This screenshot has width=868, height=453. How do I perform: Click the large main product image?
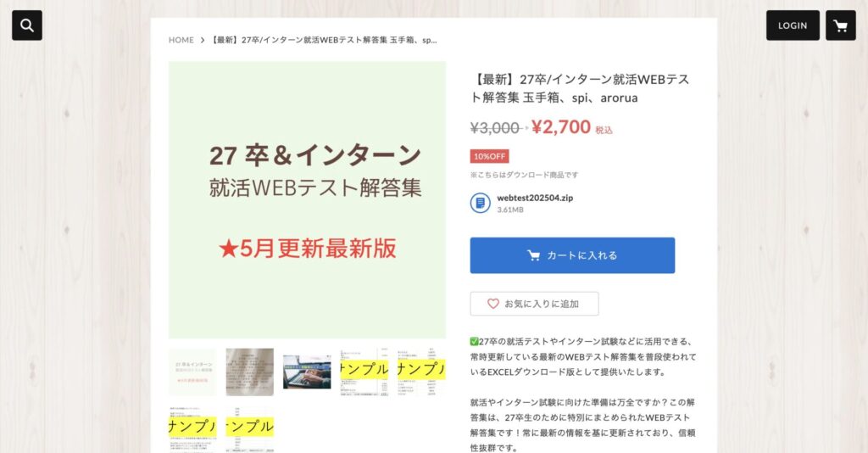307,200
